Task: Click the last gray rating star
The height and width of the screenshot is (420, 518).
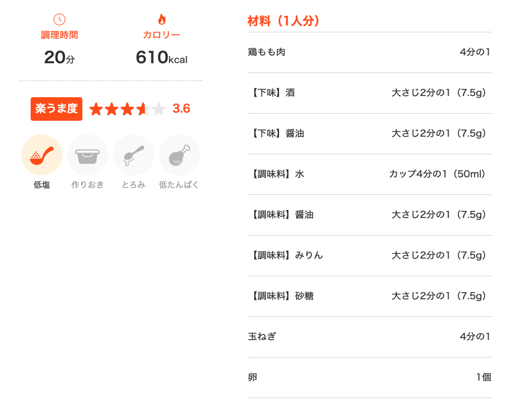Action: [x=159, y=109]
